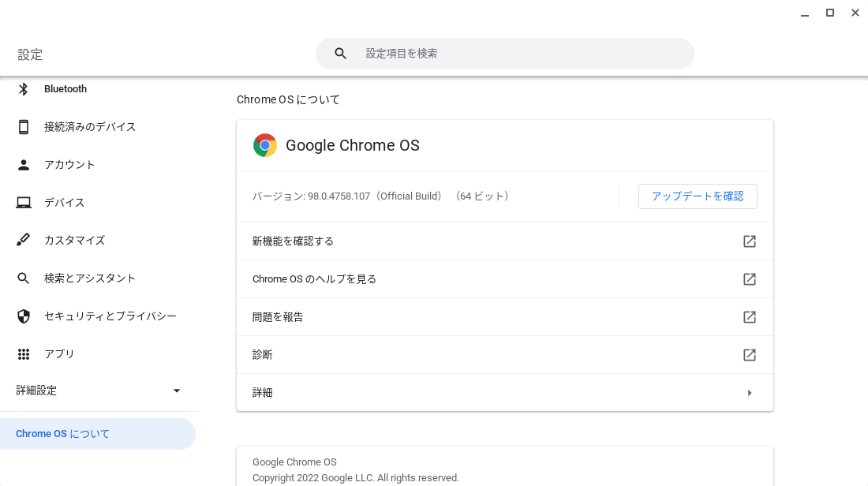
Task: Click the Google Chrome OS logo
Action: pyautogui.click(x=264, y=145)
